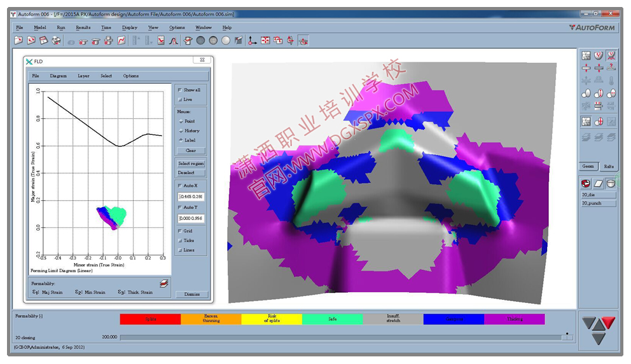Click the highlighted red wrinkle result icon
The width and height of the screenshot is (631, 364).
pos(611,55)
